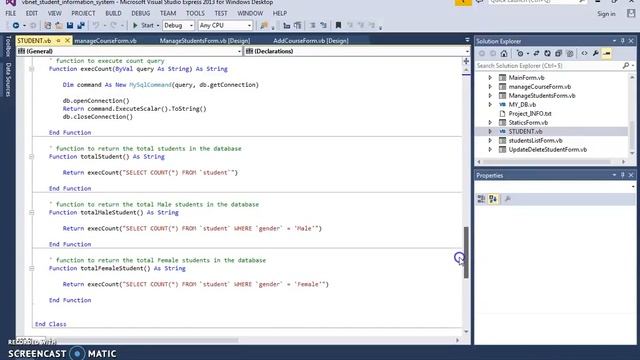Screen dimensions: 640x360
Task: Switch to ManageStudentsForm.vb [Design] tab
Action: 205,40
